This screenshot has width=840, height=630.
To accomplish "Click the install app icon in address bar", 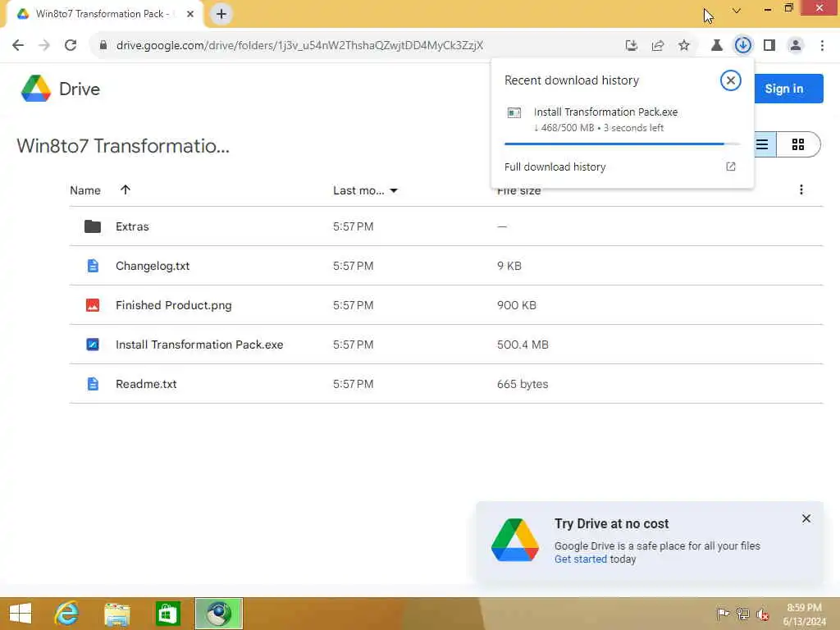I will (x=631, y=45).
